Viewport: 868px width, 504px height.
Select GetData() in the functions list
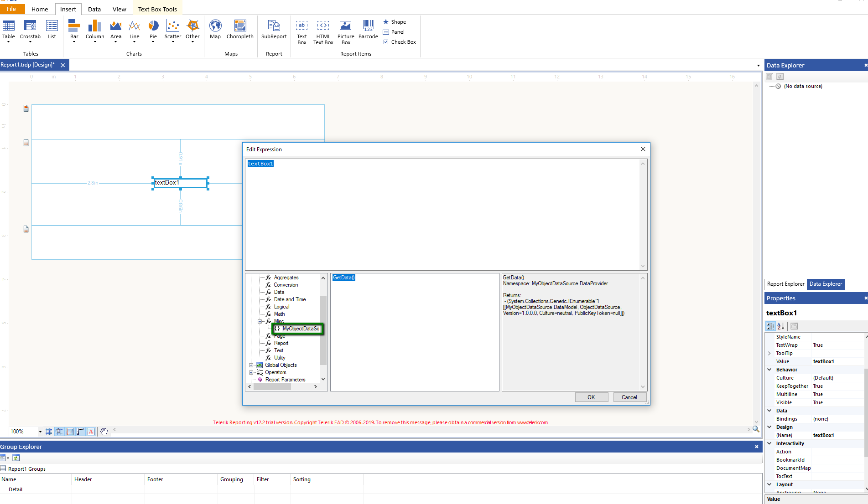(344, 278)
